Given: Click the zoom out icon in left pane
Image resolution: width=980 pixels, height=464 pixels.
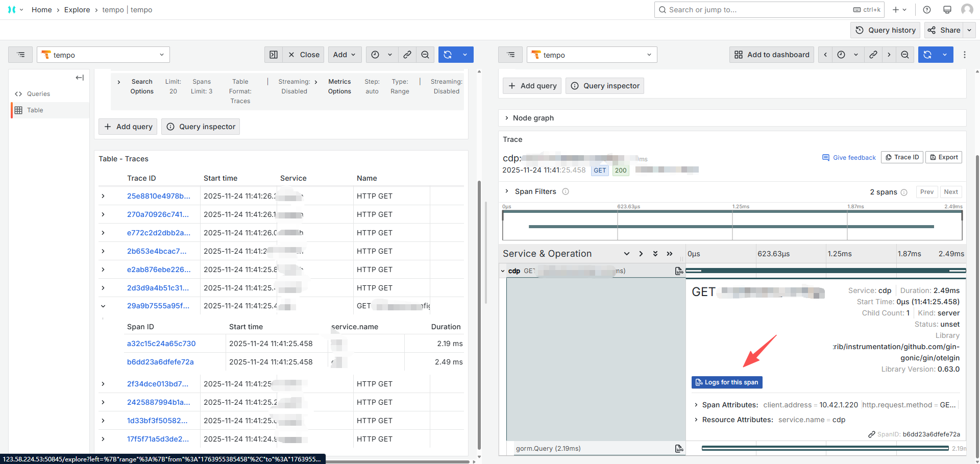Looking at the screenshot, I should pyautogui.click(x=425, y=55).
